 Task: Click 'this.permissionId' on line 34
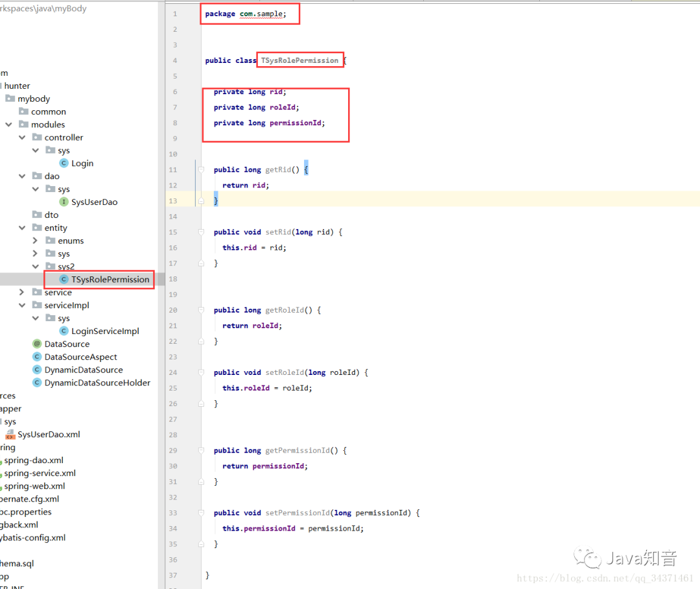(x=259, y=529)
